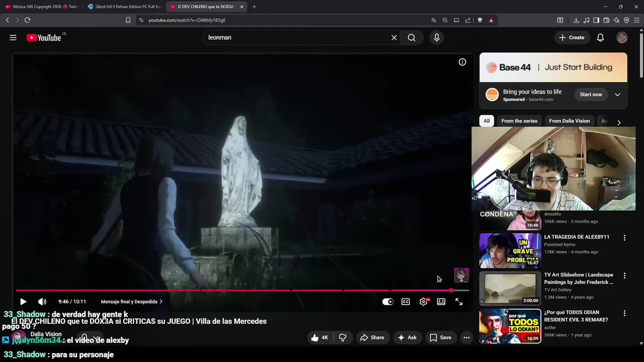Open the Leo AI sparkle icon
Viewport: 644px width, 362px height.
(x=616, y=20)
